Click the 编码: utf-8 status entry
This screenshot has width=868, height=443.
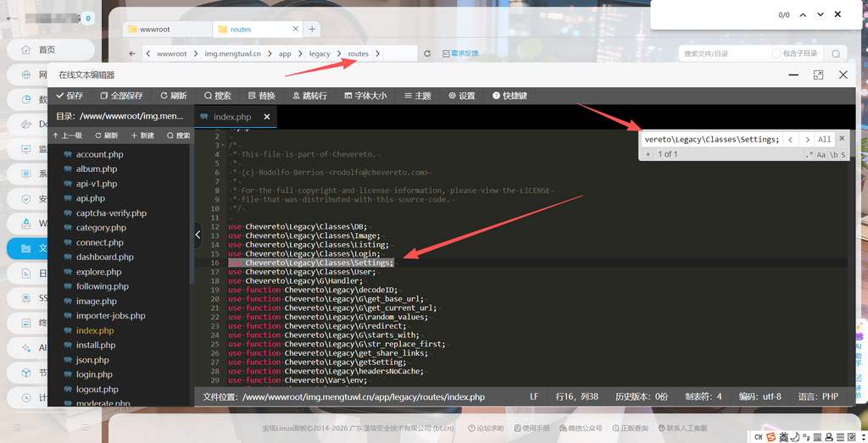pyautogui.click(x=760, y=396)
